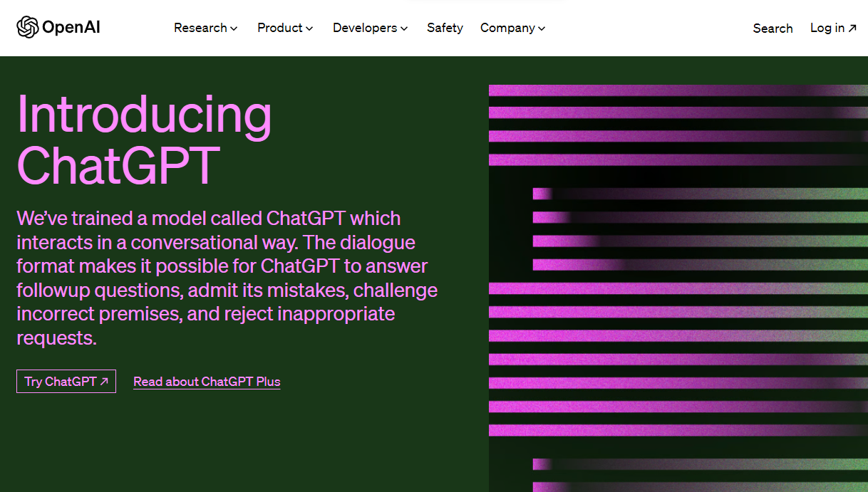Click the Introducing ChatGPT headline
This screenshot has width=868, height=492.
point(145,140)
